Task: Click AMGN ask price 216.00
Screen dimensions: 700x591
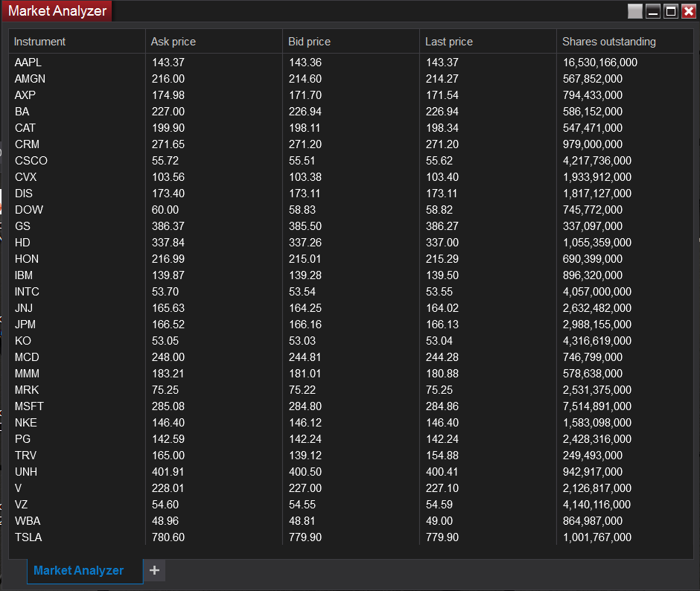Action: pos(168,79)
